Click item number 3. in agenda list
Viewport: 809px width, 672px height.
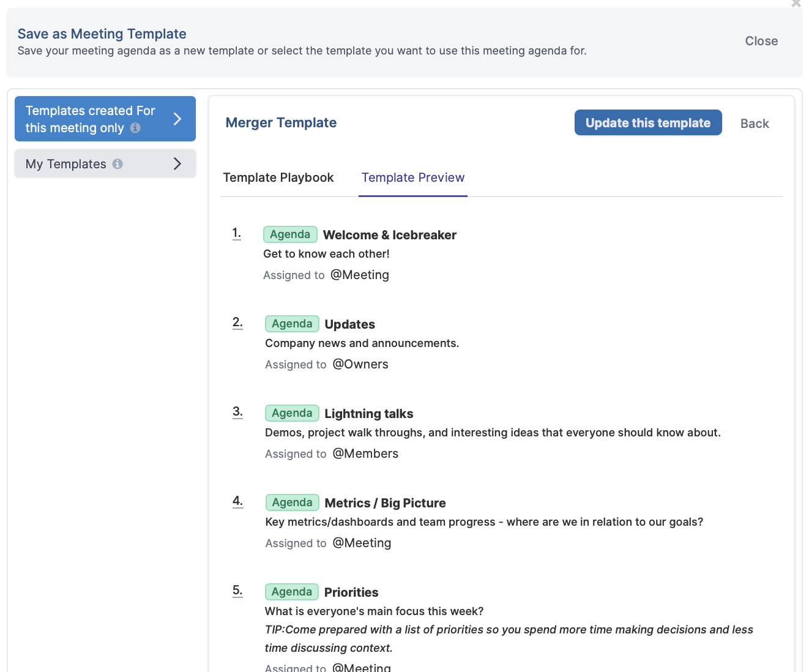237,412
